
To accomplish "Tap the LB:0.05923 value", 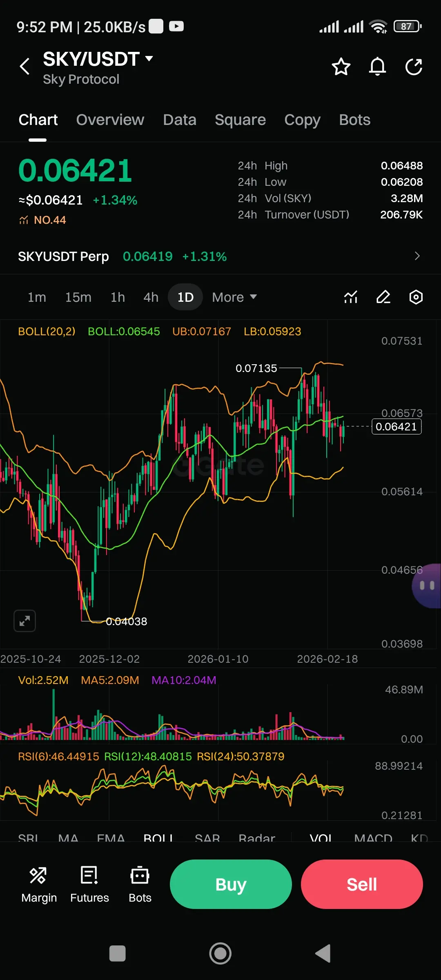I will pyautogui.click(x=272, y=332).
